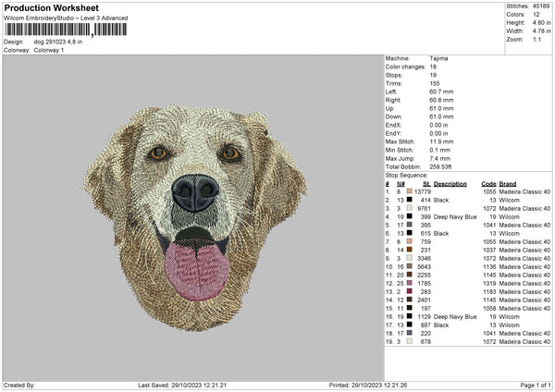555x392 pixels.
Task: Select the black swatch at stop 2
Action: (x=412, y=199)
